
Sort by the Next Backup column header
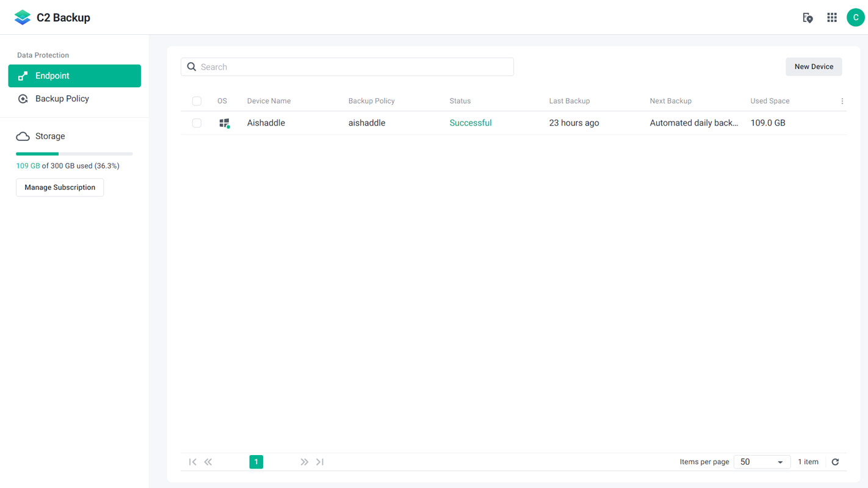(670, 101)
